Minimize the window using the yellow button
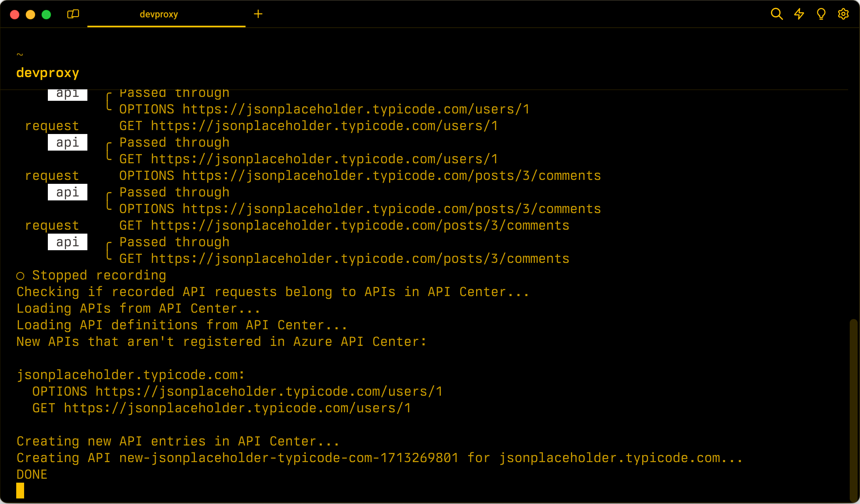The image size is (860, 504). (30, 15)
